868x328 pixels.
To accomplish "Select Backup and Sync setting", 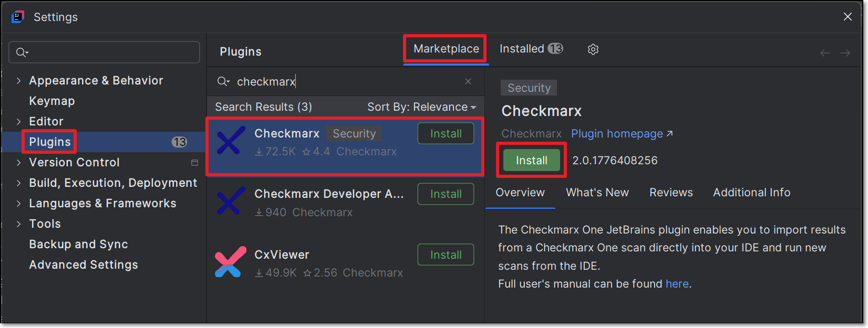I will (78, 245).
